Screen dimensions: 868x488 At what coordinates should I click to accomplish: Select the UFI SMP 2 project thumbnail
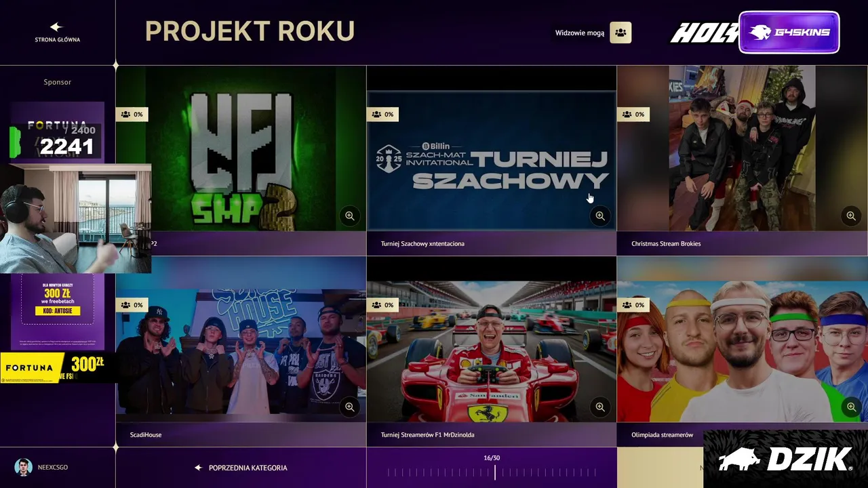tap(241, 148)
